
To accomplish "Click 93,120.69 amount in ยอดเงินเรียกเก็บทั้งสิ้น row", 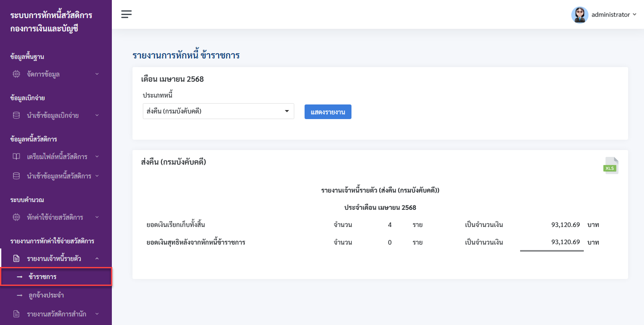I will 566,224.
